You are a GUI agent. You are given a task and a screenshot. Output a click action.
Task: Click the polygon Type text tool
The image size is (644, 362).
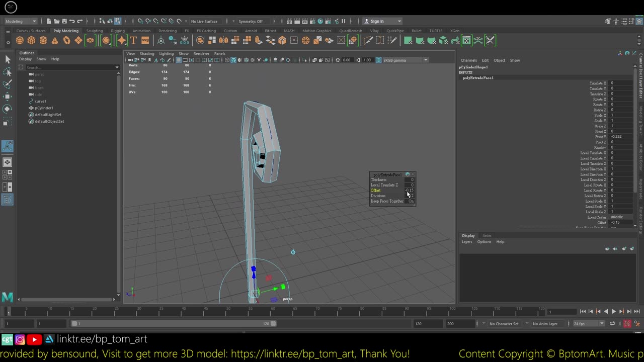pos(134,41)
